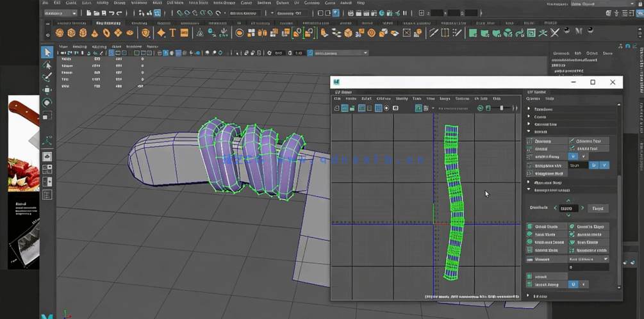644x319 pixels.
Task: Open the Options menu in UV Toolkit
Action: coord(533,99)
